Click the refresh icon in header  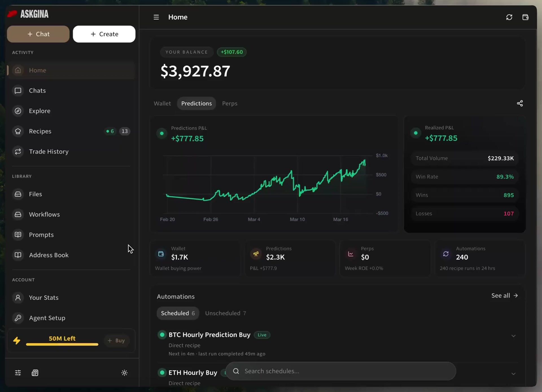click(509, 17)
